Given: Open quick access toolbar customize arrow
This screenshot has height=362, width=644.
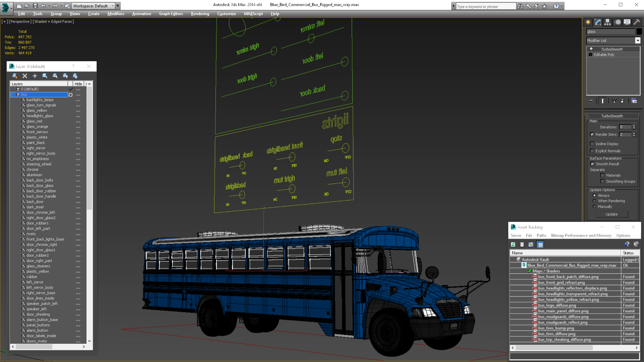Looking at the screenshot, I should click(118, 6).
